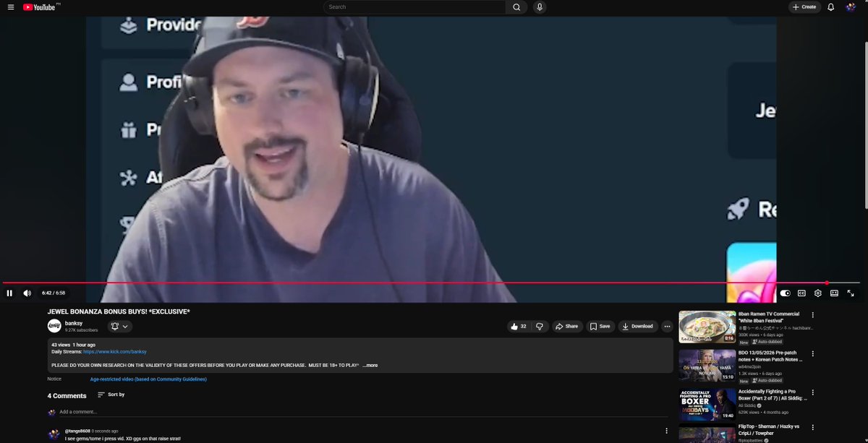Open the account avatar menu
The width and height of the screenshot is (868, 443).
[x=851, y=7]
